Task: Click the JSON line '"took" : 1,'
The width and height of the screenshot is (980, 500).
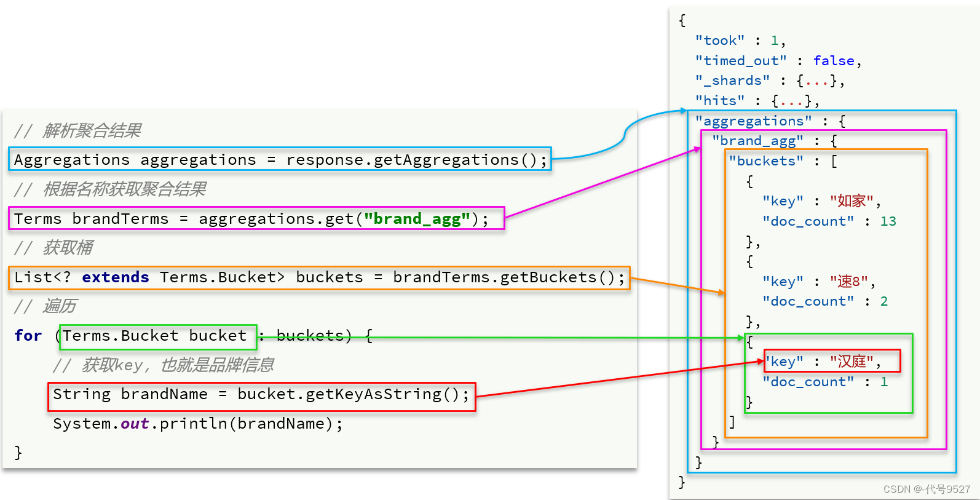Action: [x=741, y=41]
